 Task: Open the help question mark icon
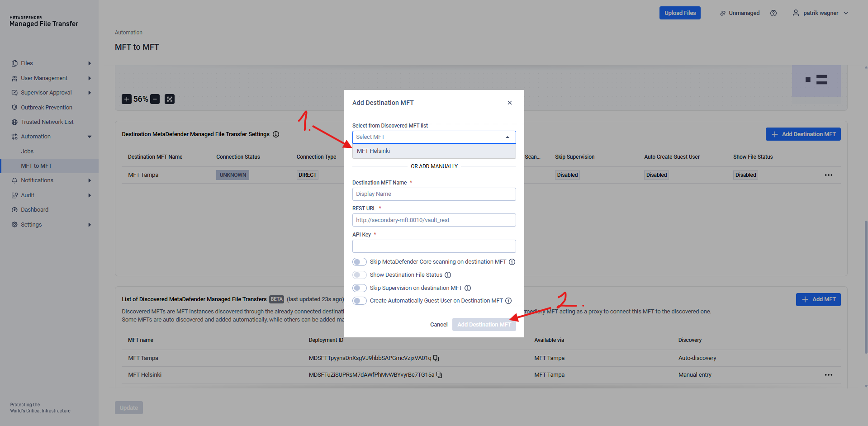click(x=773, y=13)
